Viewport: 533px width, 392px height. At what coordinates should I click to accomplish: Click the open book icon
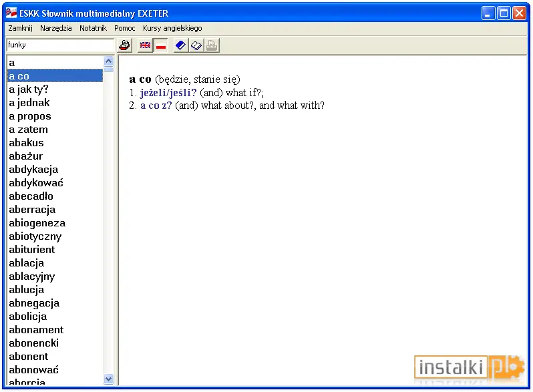pyautogui.click(x=196, y=45)
